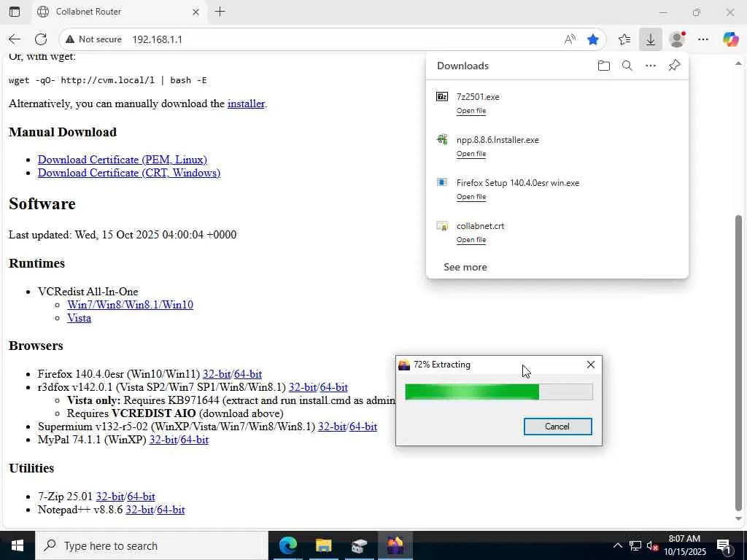Download 7-Zip 64-bit link
The height and width of the screenshot is (560, 747).
pyautogui.click(x=141, y=496)
